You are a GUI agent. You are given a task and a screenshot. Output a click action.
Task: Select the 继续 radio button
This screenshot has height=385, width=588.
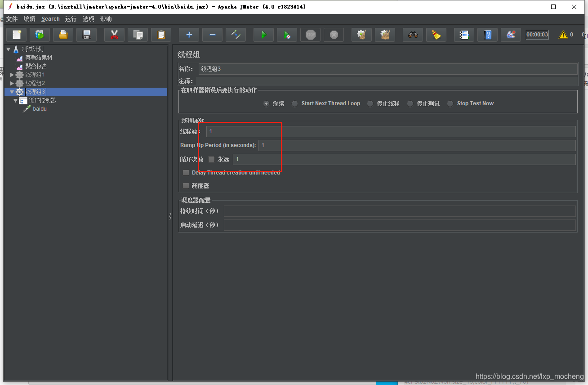coord(267,103)
